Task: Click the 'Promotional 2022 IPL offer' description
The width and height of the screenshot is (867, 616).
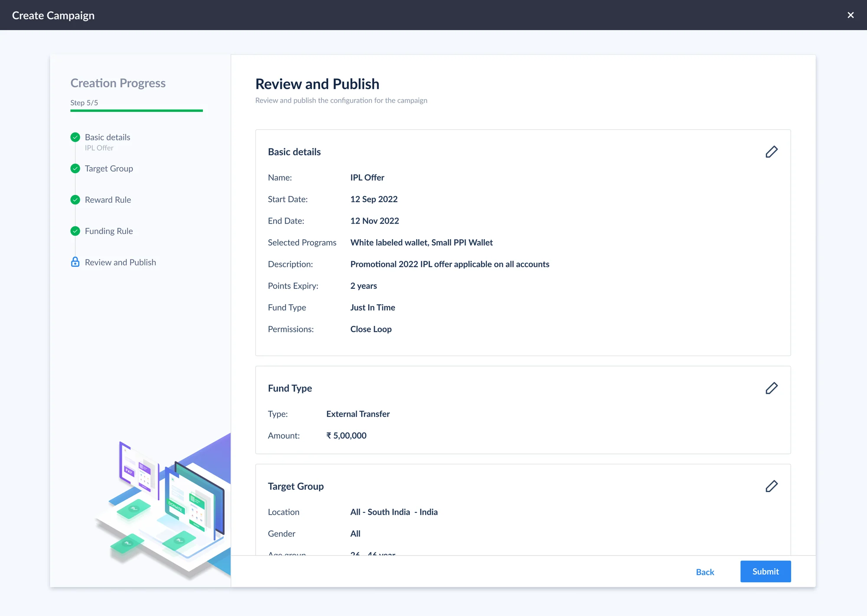Action: click(x=450, y=264)
